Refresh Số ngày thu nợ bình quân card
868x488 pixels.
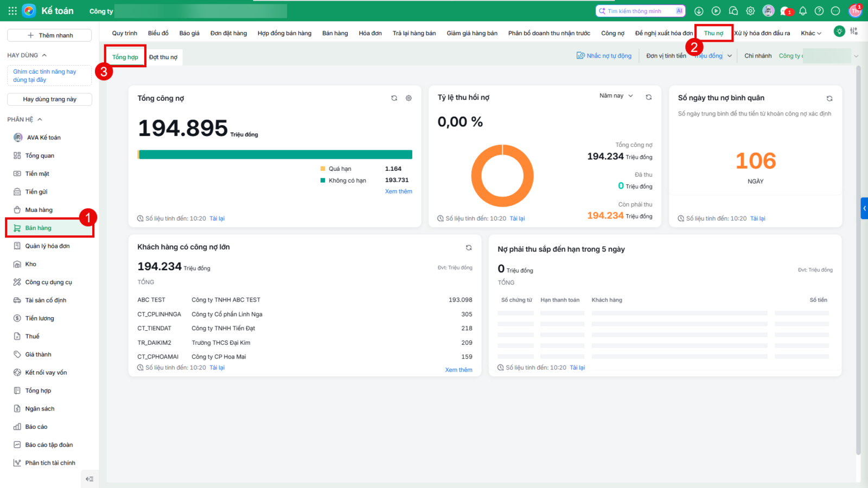click(x=829, y=99)
